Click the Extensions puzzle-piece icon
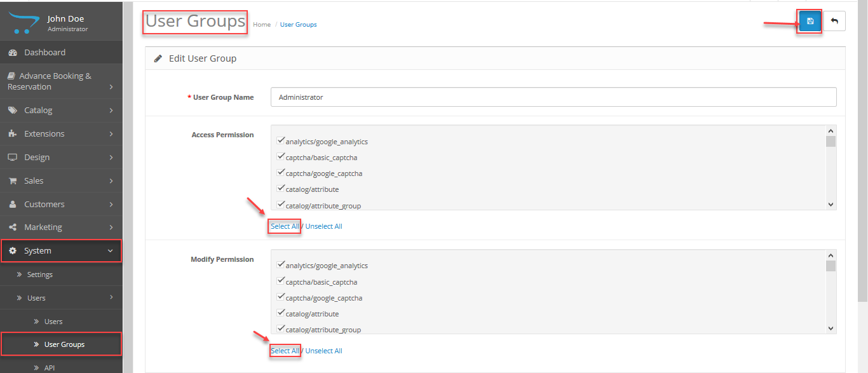The width and height of the screenshot is (868, 373). point(12,134)
